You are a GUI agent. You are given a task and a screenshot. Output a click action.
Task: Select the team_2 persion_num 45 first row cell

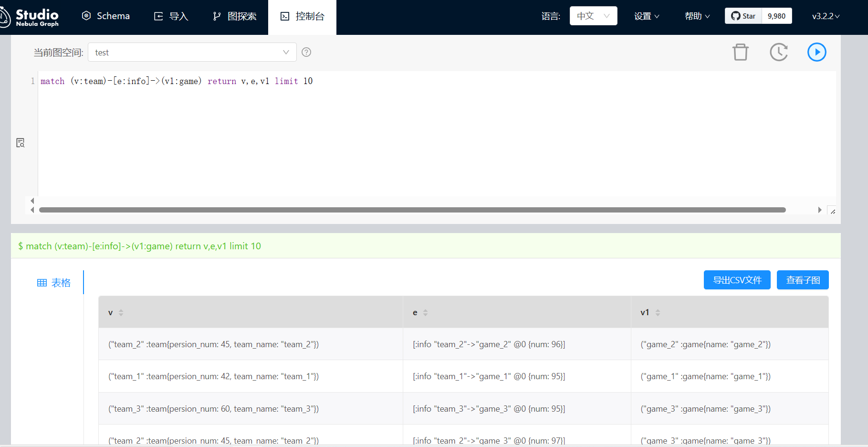(x=251, y=344)
